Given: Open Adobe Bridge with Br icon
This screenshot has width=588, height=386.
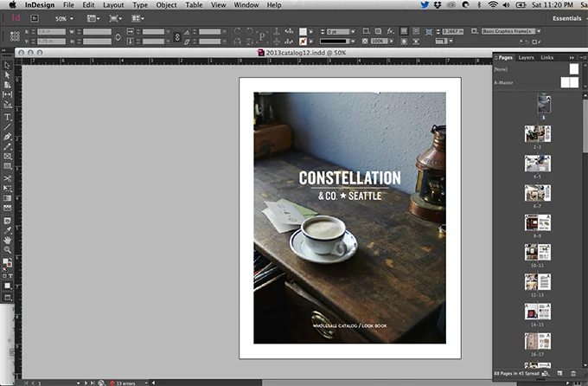Looking at the screenshot, I should tap(35, 18).
